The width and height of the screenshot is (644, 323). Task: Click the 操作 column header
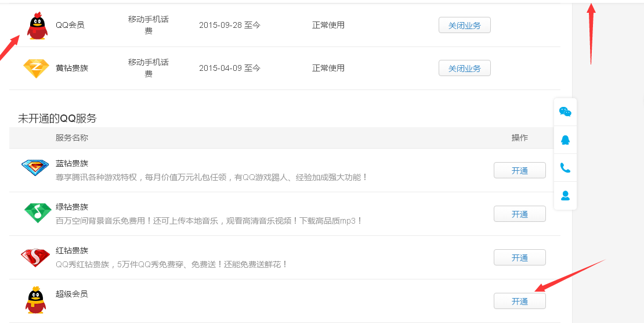coord(520,138)
